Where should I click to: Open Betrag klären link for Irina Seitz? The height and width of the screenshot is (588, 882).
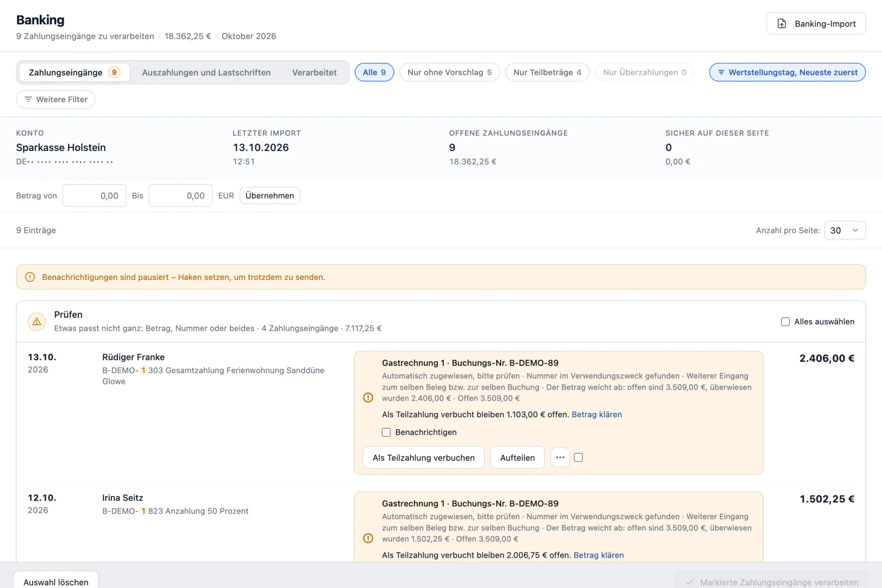point(599,555)
